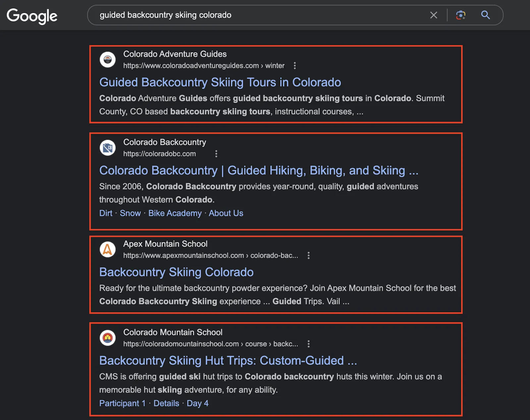Click the Bike Academy sitelink

(175, 213)
